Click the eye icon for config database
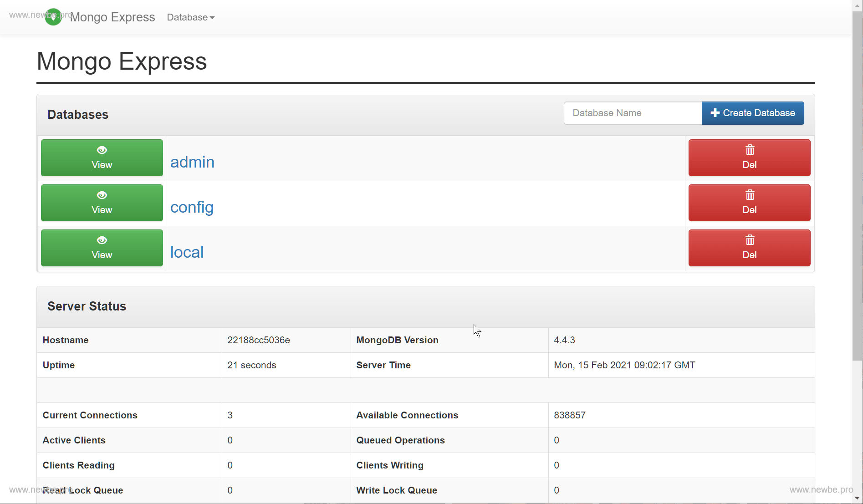Viewport: 863px width, 504px height. pyautogui.click(x=102, y=195)
